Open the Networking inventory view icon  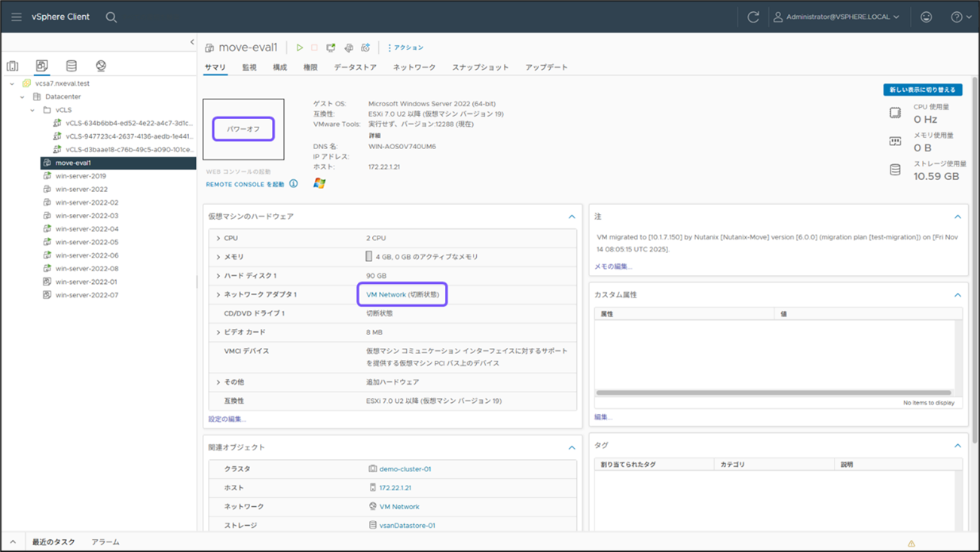(x=101, y=66)
